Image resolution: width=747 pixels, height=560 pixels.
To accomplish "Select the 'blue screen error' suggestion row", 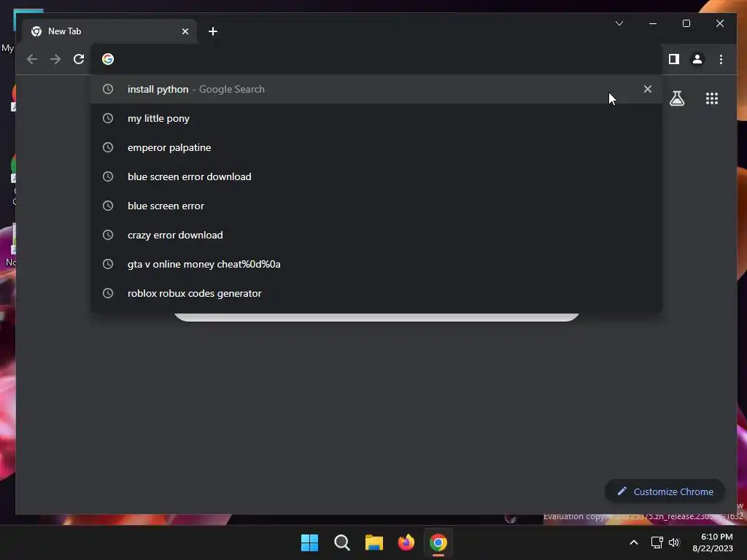I will [x=376, y=206].
